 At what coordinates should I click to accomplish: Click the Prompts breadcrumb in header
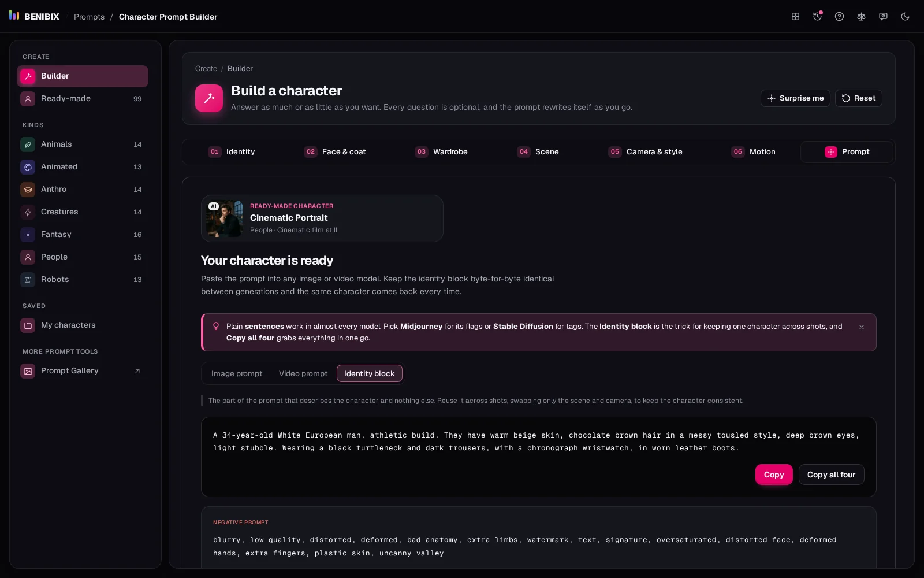(89, 17)
